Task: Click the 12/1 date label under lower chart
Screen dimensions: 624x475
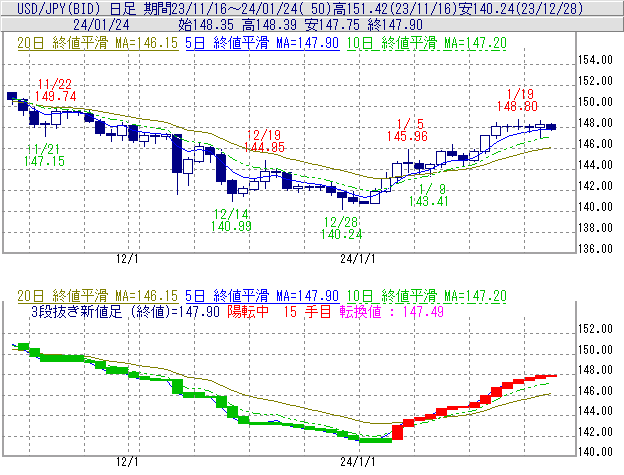Action: pyautogui.click(x=127, y=462)
